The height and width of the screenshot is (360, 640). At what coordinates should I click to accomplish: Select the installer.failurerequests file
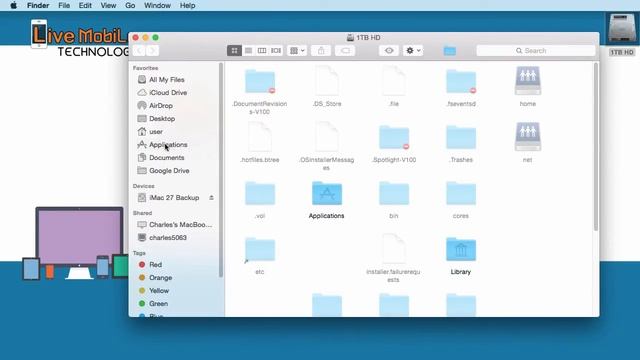click(394, 249)
